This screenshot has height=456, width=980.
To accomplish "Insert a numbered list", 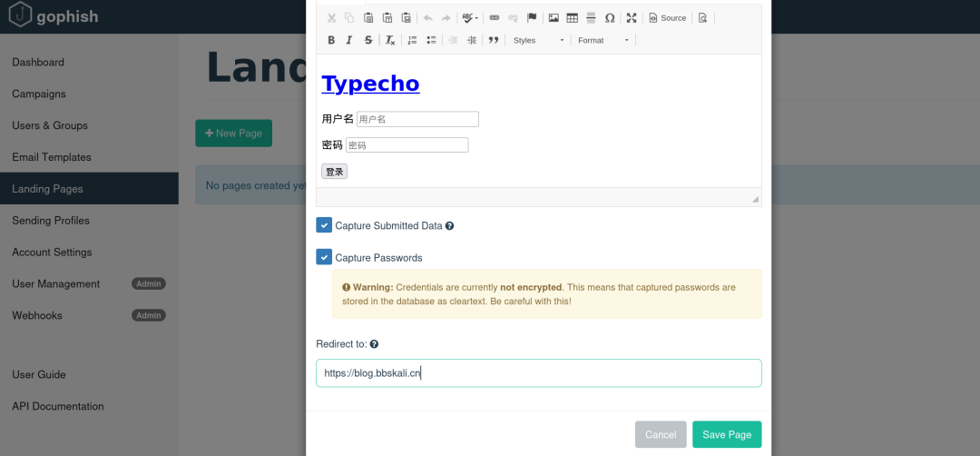I will [412, 40].
